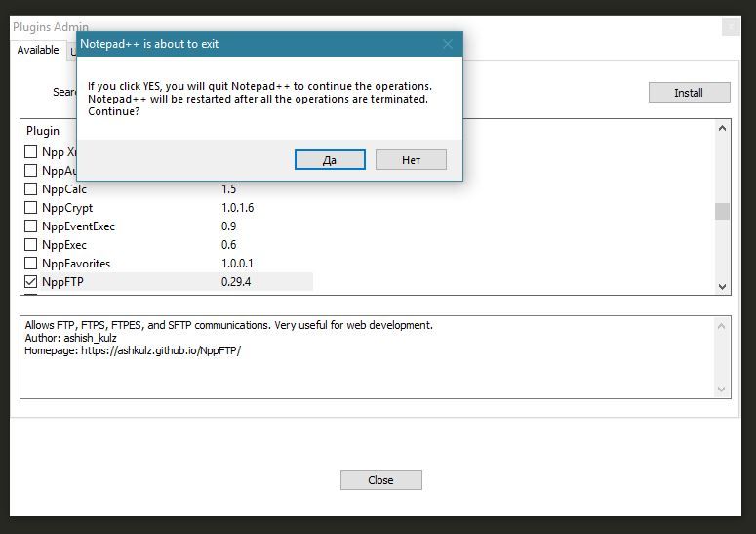
Task: Enable the NppCalc plugin checkbox
Action: coord(31,189)
